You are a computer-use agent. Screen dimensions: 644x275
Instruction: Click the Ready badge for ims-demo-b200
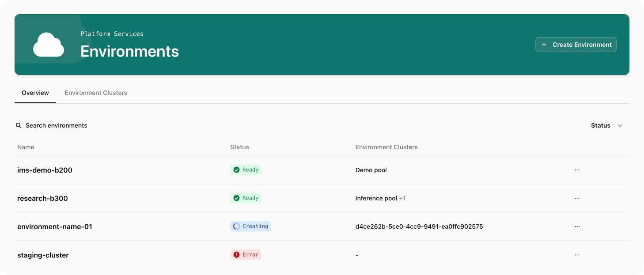click(246, 170)
